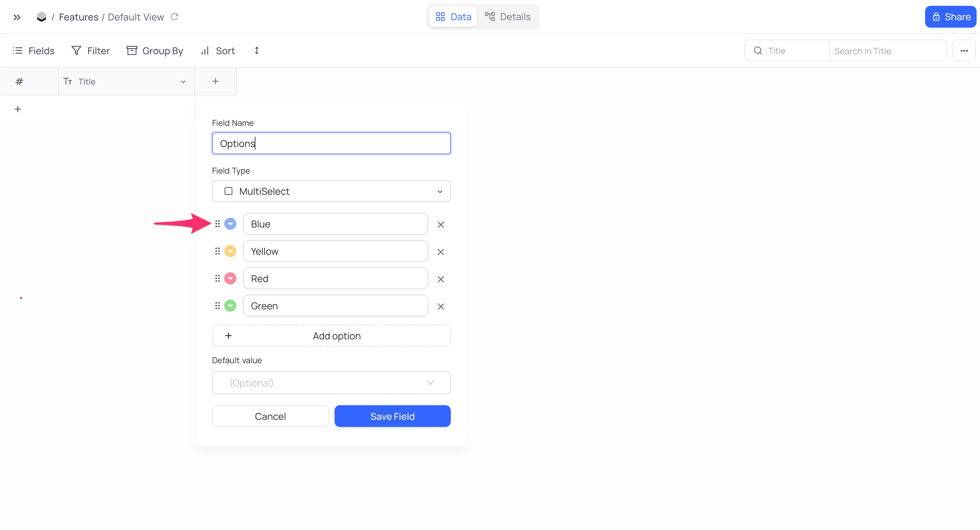Open the Blue option color picker

pyautogui.click(x=230, y=224)
